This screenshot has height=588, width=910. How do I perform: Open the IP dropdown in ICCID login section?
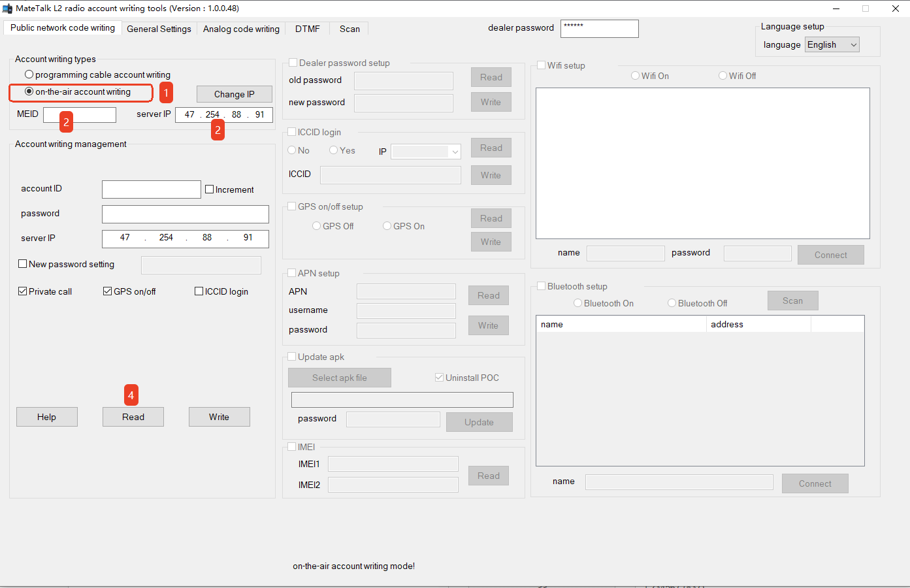coord(426,151)
